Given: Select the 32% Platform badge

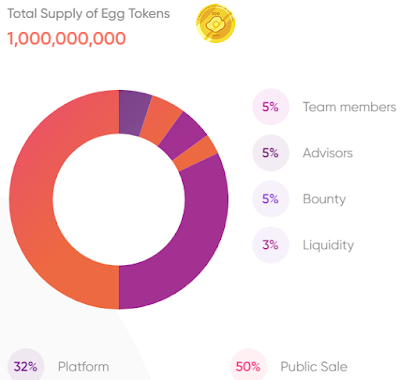Looking at the screenshot, I should pyautogui.click(x=26, y=365).
